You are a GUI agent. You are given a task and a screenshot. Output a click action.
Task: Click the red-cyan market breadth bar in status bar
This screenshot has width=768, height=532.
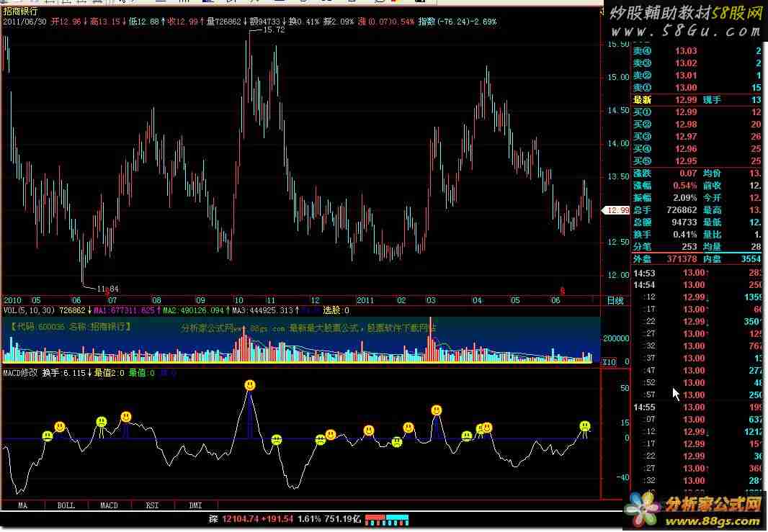pyautogui.click(x=387, y=520)
